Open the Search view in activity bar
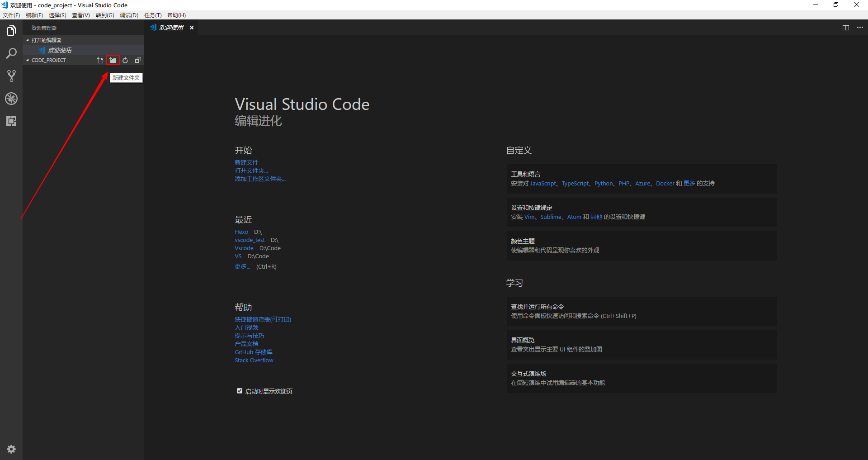The height and width of the screenshot is (460, 868). (11, 53)
